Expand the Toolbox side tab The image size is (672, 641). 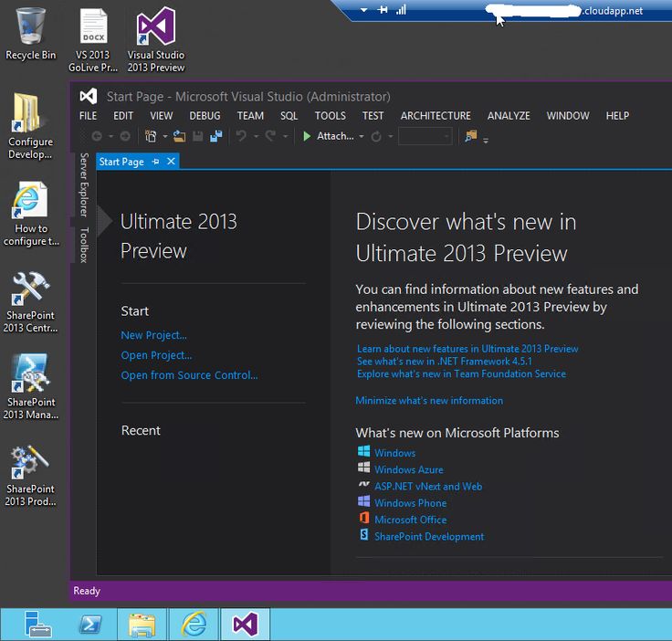point(84,245)
